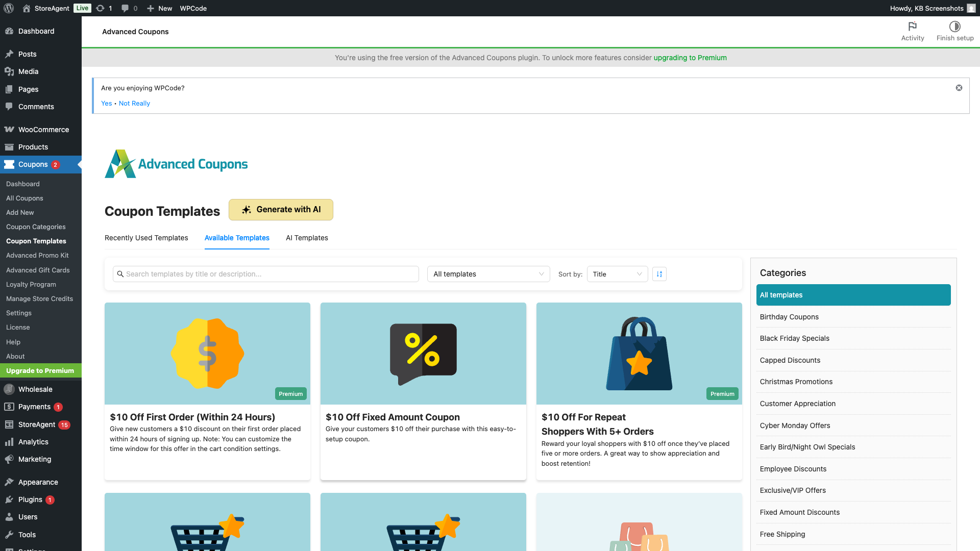This screenshot has height=551, width=980.
Task: Click the Posts pin icon
Action: (x=9, y=54)
